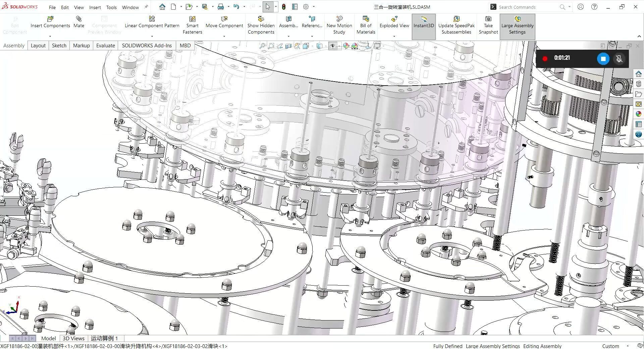Open the SOLIDWORKS Add-Ins tab
The width and height of the screenshot is (644, 349).
(x=147, y=46)
